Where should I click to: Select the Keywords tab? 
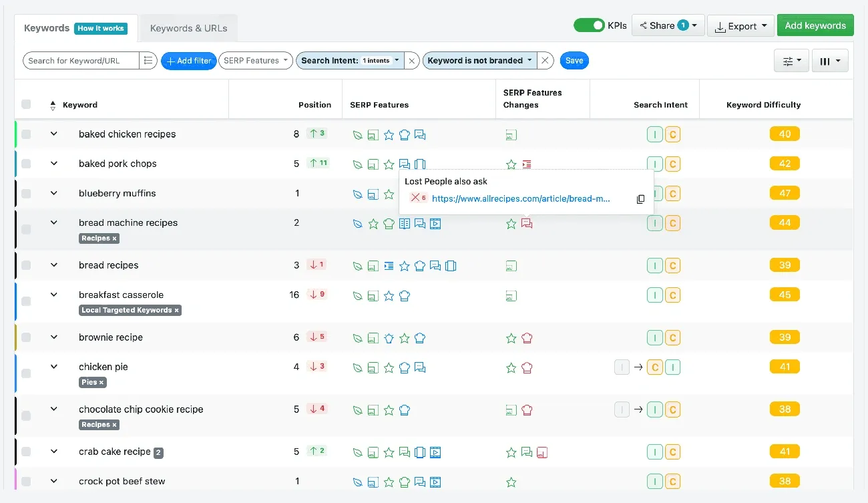(47, 28)
